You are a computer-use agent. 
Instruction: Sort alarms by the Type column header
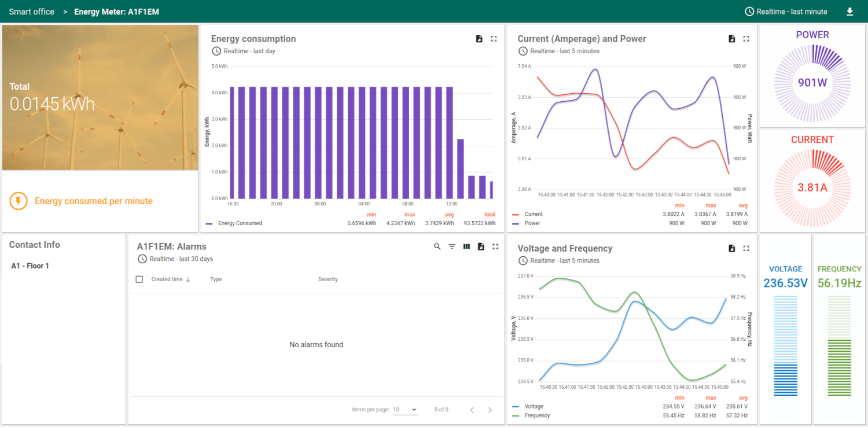(x=216, y=279)
